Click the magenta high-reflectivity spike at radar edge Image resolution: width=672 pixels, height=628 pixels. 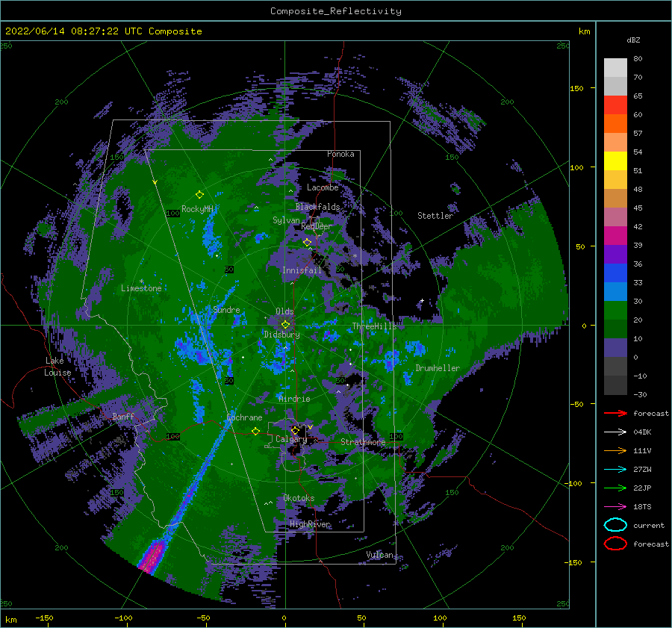click(x=152, y=556)
